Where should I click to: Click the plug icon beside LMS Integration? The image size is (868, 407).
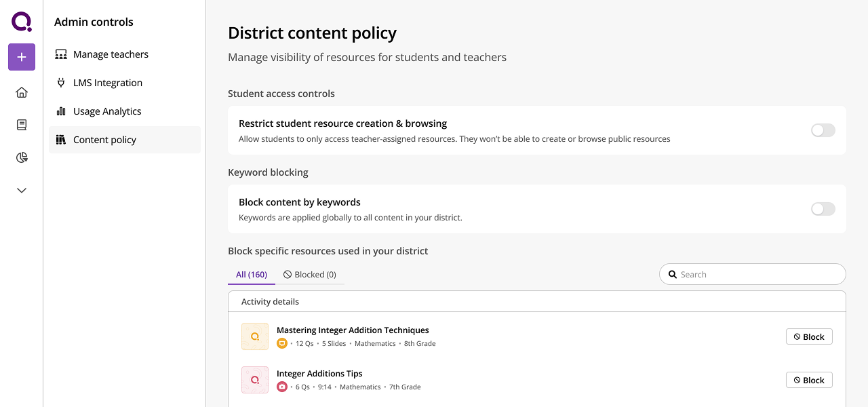(60, 83)
